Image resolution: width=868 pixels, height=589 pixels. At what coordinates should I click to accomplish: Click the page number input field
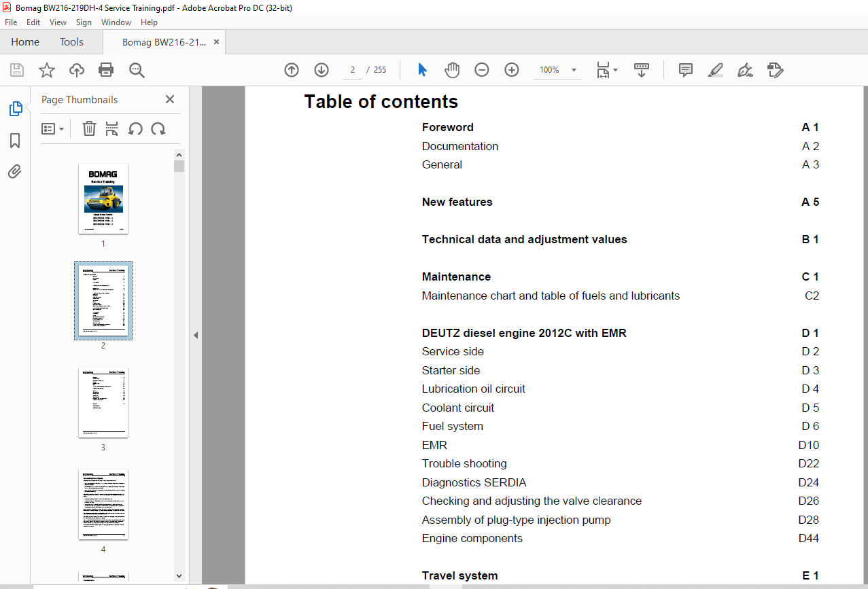point(353,70)
